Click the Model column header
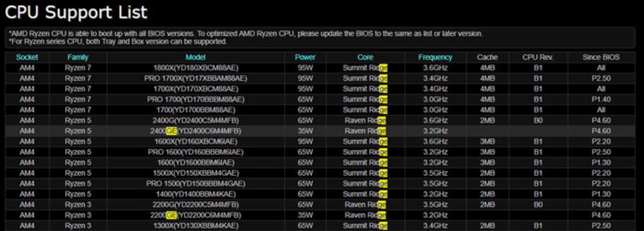Image resolution: width=644 pixels, height=231 pixels. pyautogui.click(x=196, y=57)
